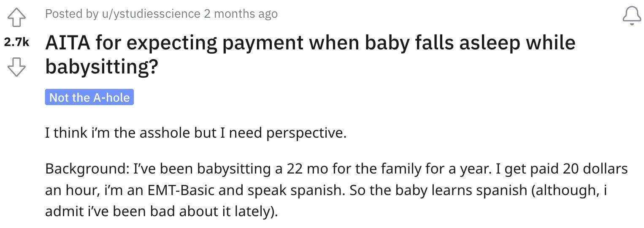The image size is (644, 228).
Task: Filter by Not the A-hole flair
Action: point(89,98)
